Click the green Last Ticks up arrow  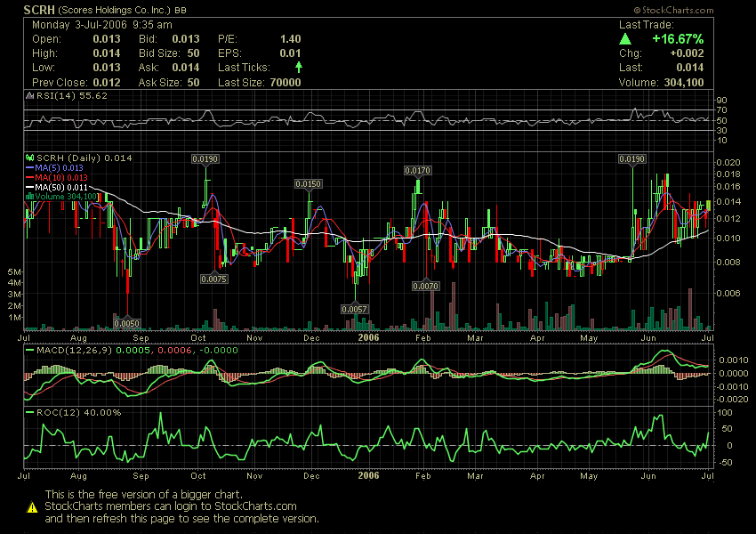click(x=299, y=67)
